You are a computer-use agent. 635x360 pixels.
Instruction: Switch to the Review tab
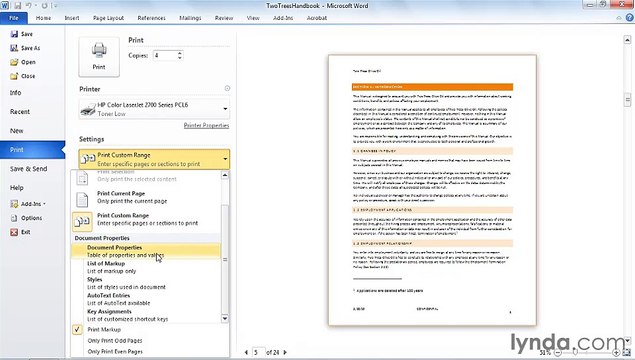point(224,18)
